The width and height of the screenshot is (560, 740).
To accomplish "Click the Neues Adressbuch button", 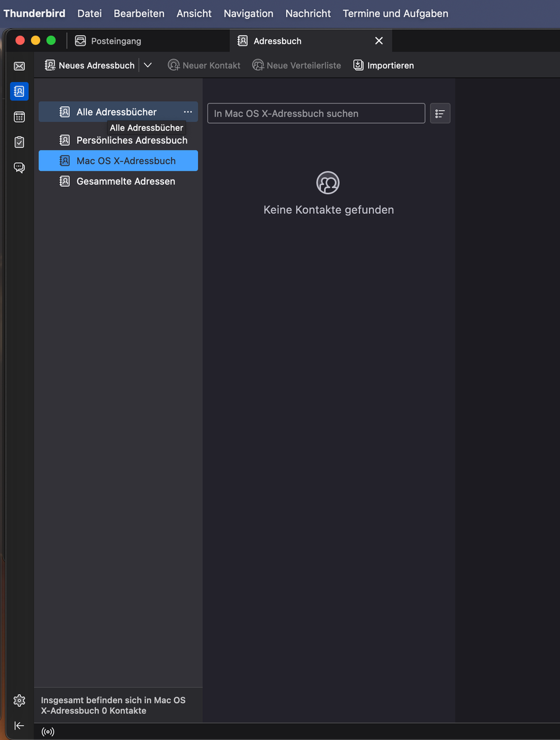I will 89,65.
